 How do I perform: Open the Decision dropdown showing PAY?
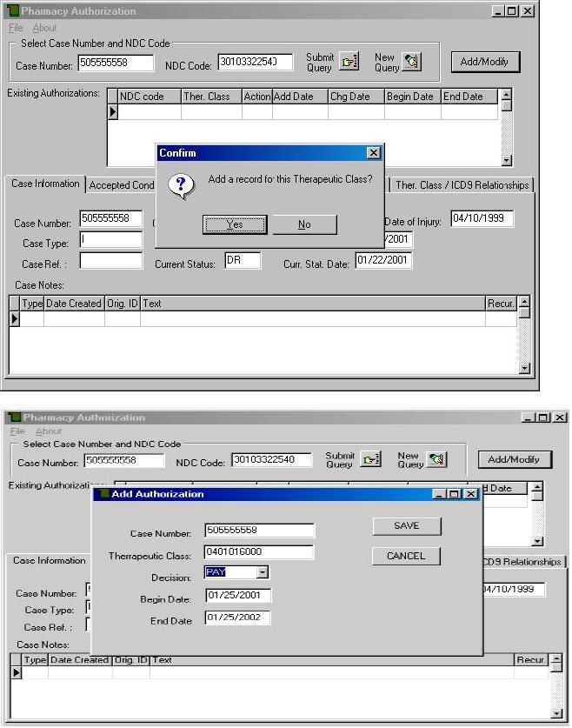pyautogui.click(x=263, y=572)
